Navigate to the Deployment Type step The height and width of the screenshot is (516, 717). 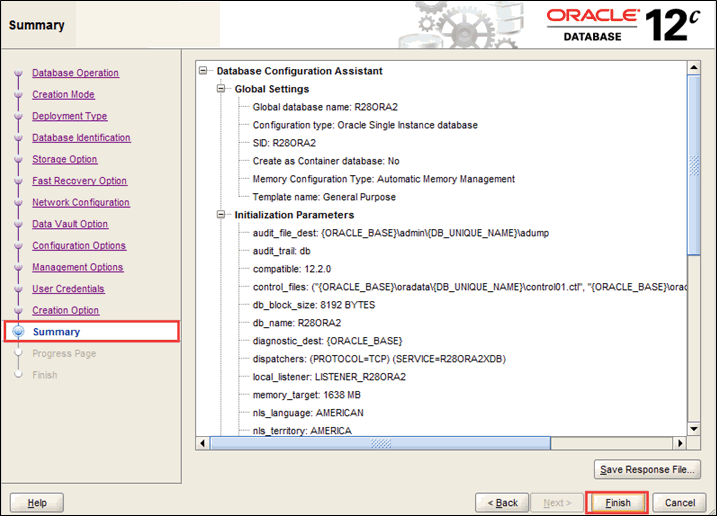pyautogui.click(x=69, y=116)
